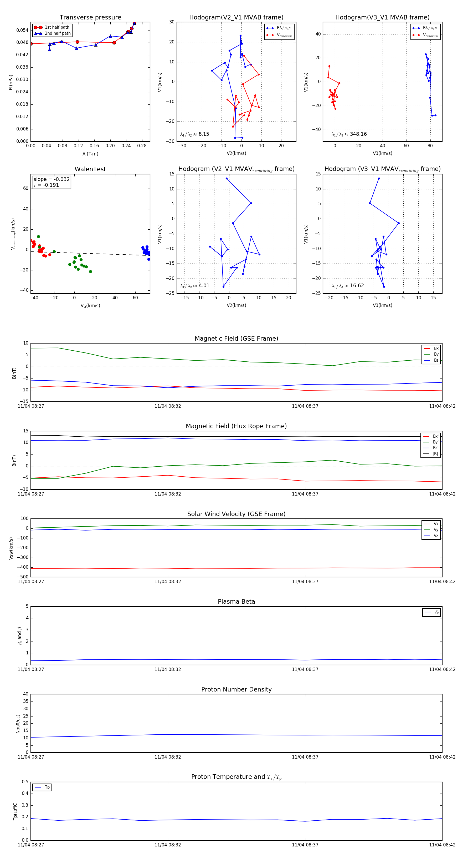Click the 'slope = -0.032' annotation

coord(52,179)
